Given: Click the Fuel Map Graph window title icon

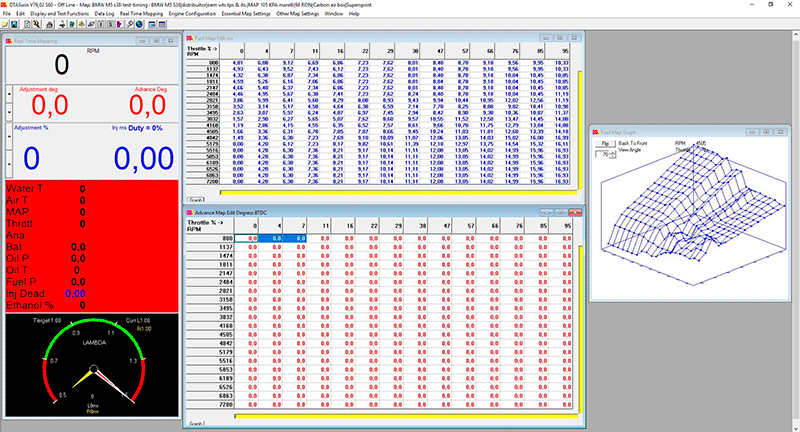Looking at the screenshot, I should (x=596, y=132).
